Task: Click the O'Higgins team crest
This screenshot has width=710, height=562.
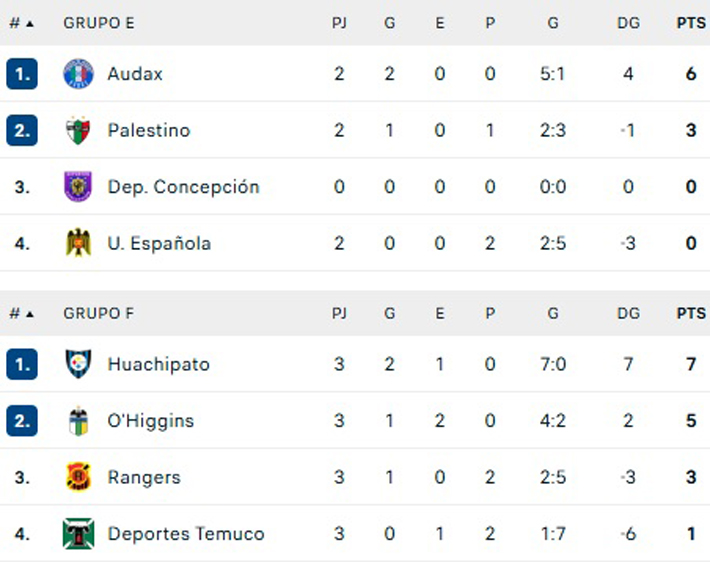Action: coord(78,421)
